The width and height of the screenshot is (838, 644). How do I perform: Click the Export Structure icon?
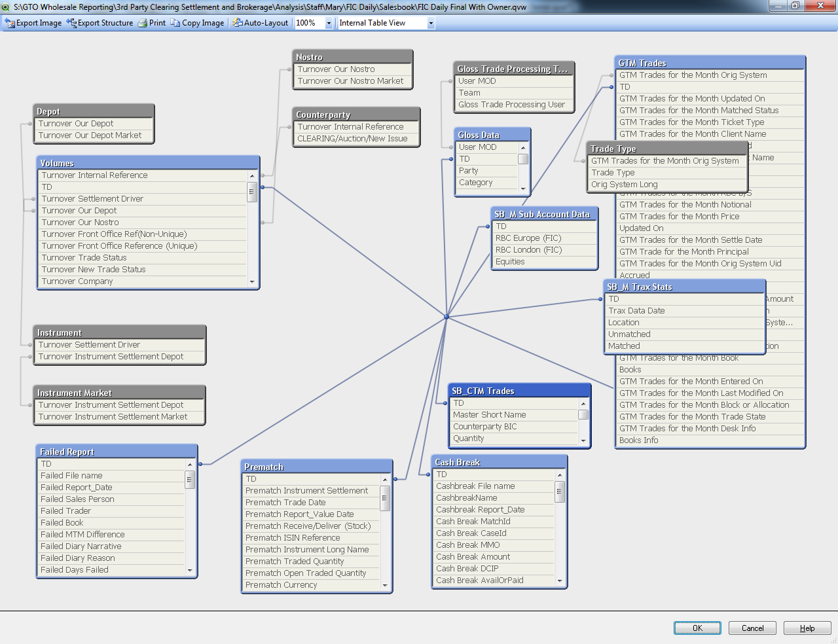coord(71,23)
